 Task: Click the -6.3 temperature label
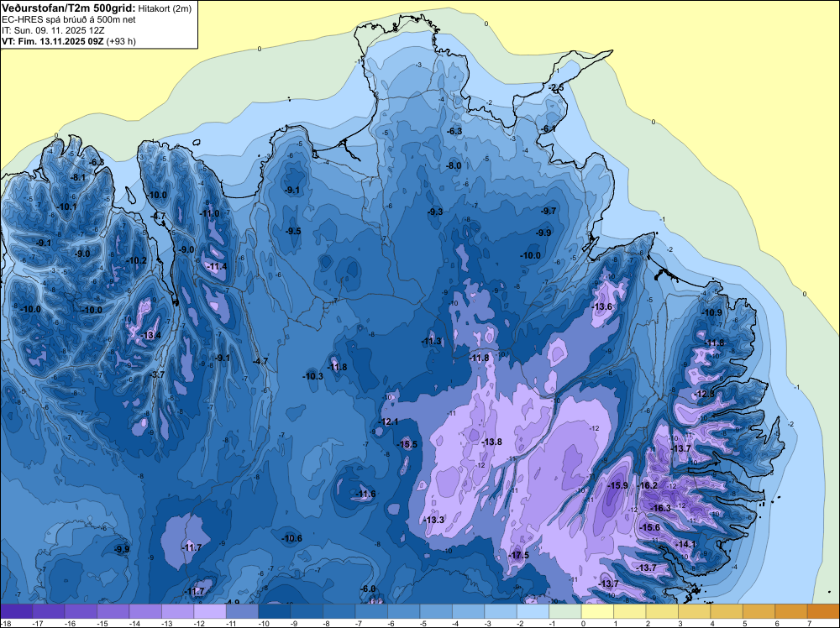[454, 131]
